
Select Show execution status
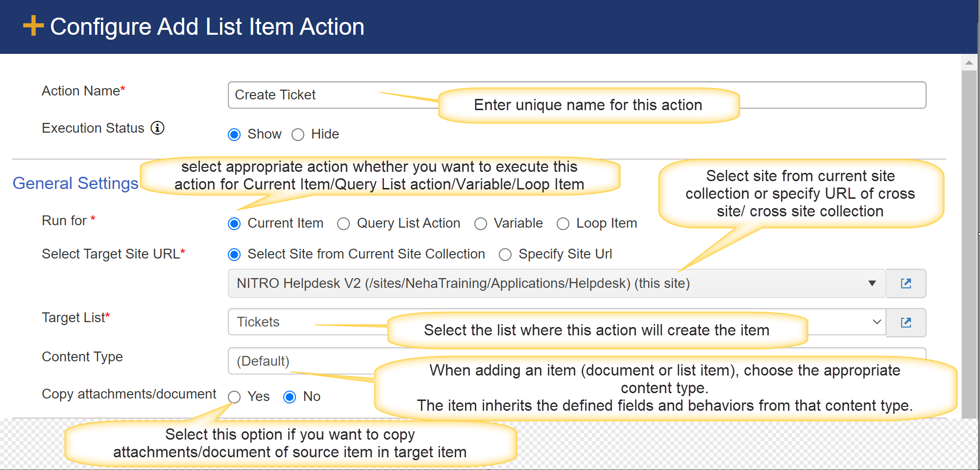[234, 135]
